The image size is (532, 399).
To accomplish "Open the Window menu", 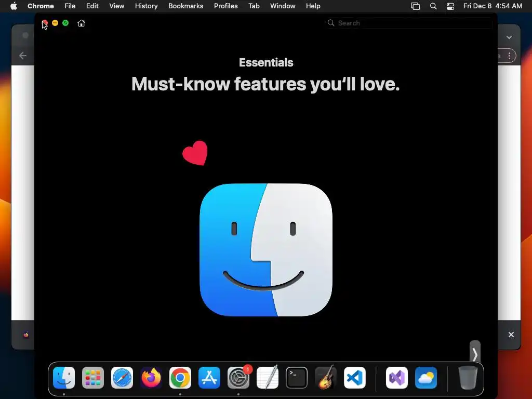I will 283,6.
